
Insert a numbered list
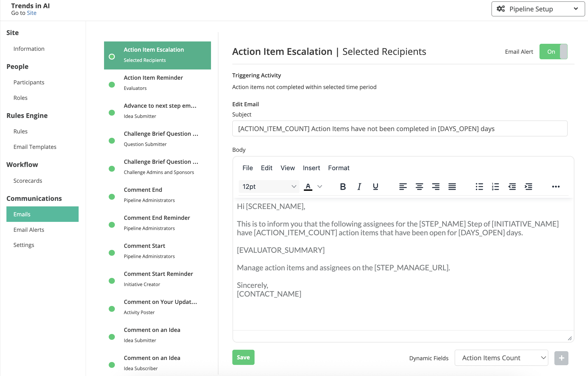click(x=495, y=187)
